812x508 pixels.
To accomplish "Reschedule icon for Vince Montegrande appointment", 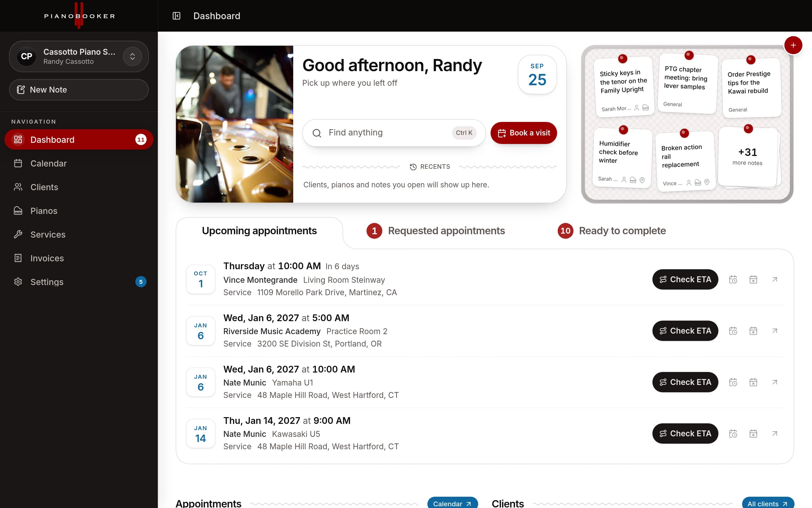I will click(733, 279).
